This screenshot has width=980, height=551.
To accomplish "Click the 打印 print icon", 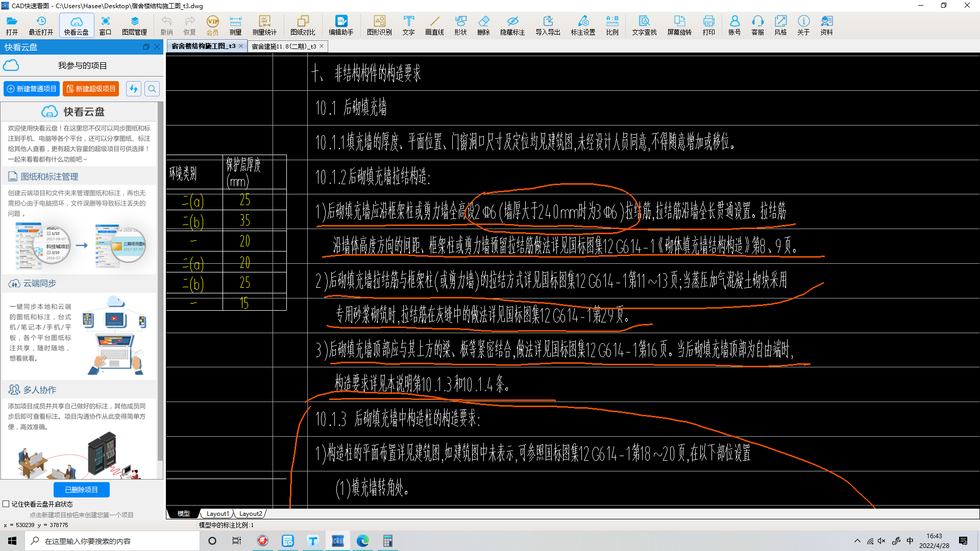I will point(708,25).
